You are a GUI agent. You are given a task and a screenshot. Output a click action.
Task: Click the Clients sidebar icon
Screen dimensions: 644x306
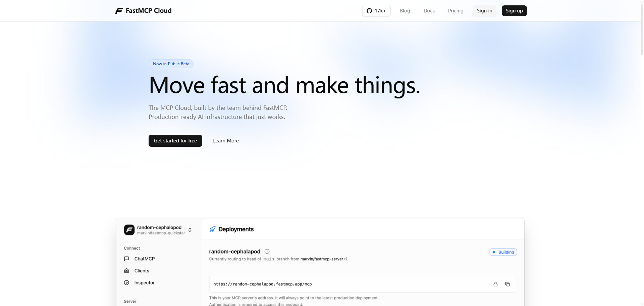pos(126,271)
